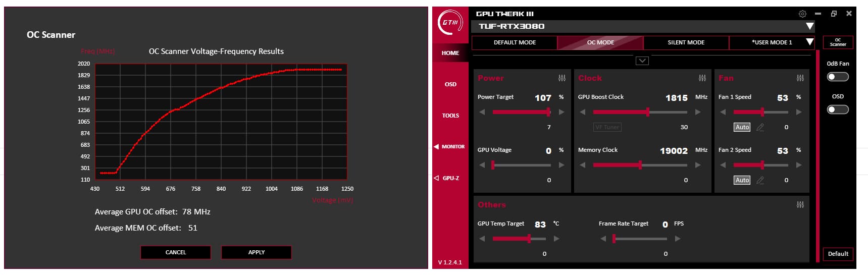868x278 pixels.
Task: Decrease Power Target with left arrow
Action: click(x=482, y=112)
